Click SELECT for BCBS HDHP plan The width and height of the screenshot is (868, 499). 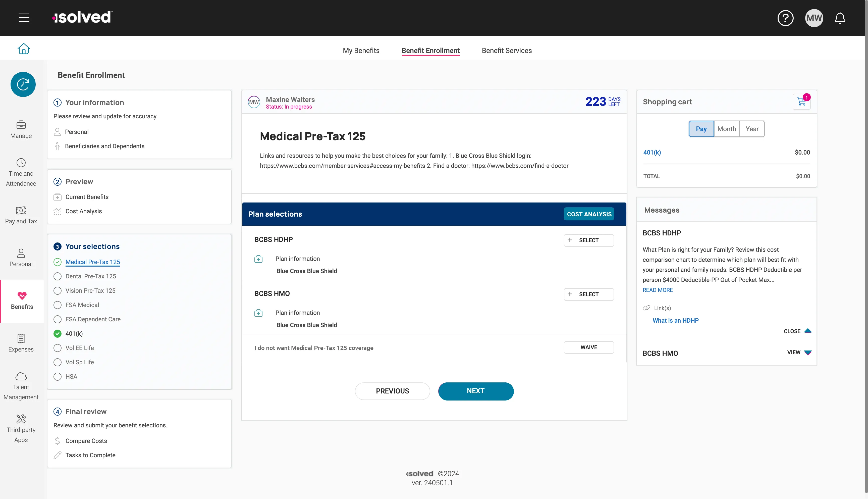588,240
